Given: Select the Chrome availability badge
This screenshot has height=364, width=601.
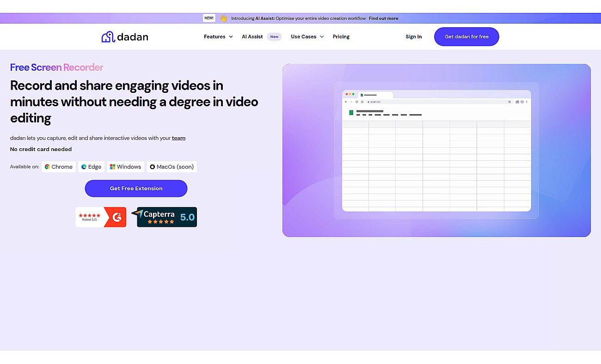Looking at the screenshot, I should 59,167.
